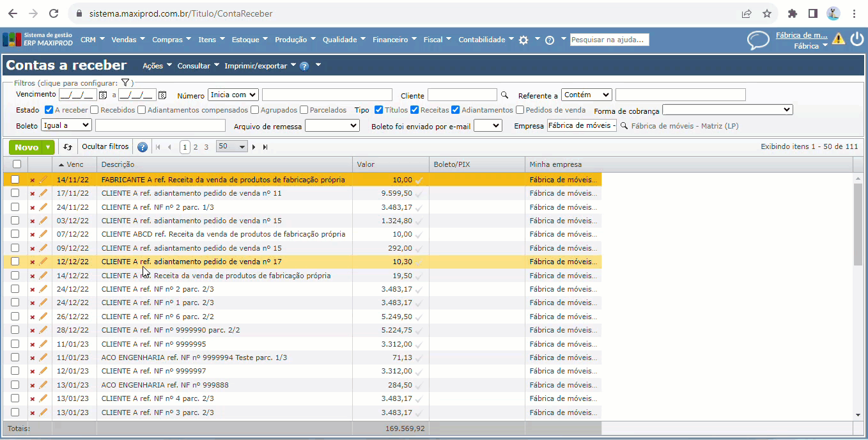Expand the Número 'Inicia com' dropdown
The height and width of the screenshot is (440, 868).
point(233,95)
